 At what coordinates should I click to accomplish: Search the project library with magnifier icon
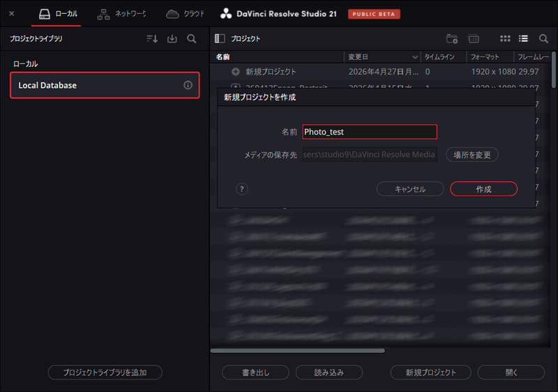pos(191,38)
